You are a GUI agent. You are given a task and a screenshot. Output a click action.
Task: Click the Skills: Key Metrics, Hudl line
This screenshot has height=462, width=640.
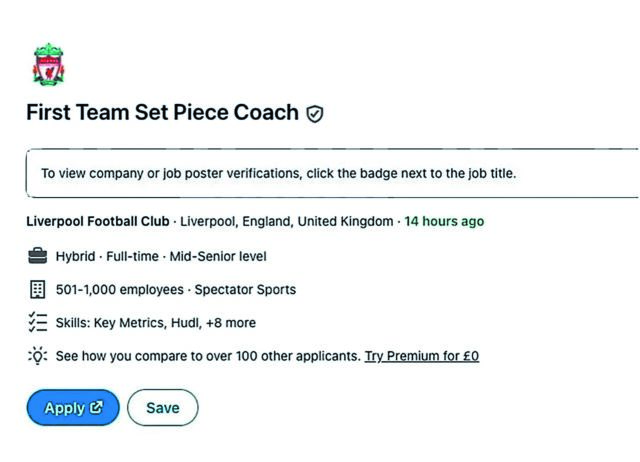128,322
